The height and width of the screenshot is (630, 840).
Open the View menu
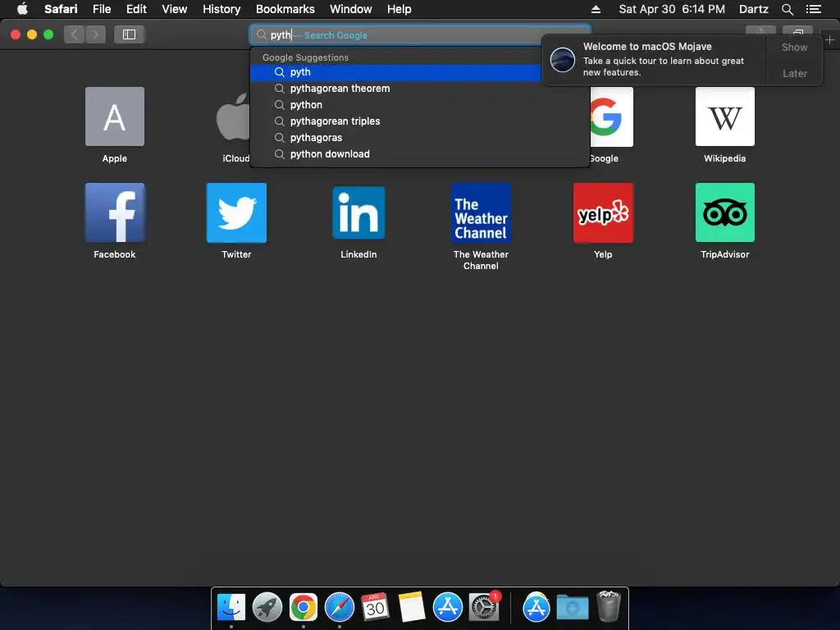point(175,9)
